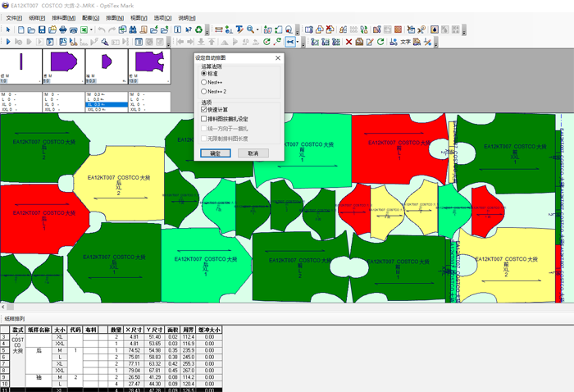Viewport: 574px width, 392px height.
Task: Click the magnifier zoom icon
Action: coord(250,30)
